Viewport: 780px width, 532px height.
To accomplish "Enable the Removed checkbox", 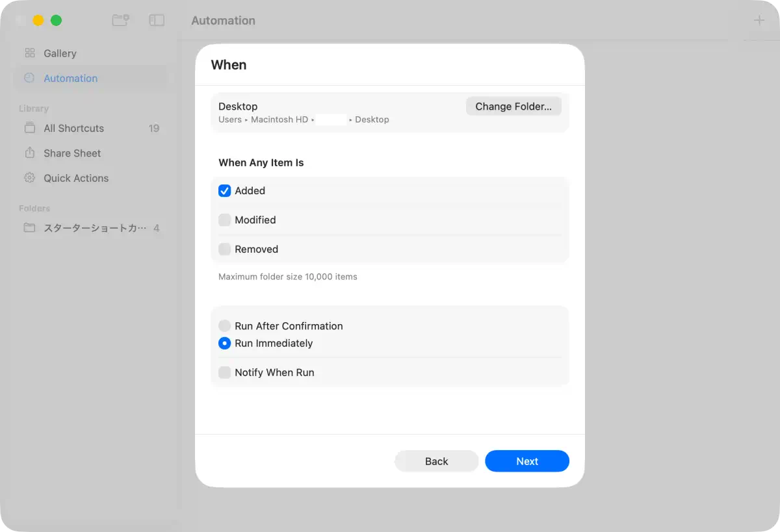I will (225, 249).
